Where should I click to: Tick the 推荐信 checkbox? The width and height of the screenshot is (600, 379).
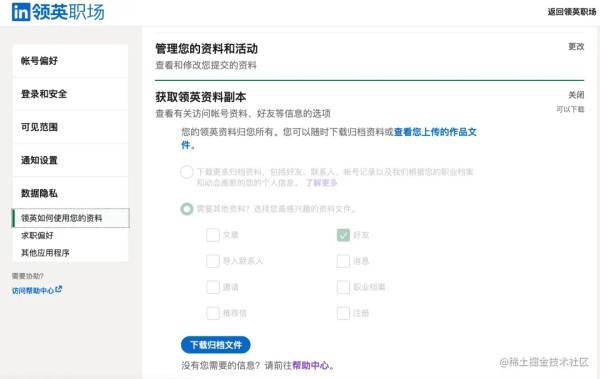tap(213, 313)
